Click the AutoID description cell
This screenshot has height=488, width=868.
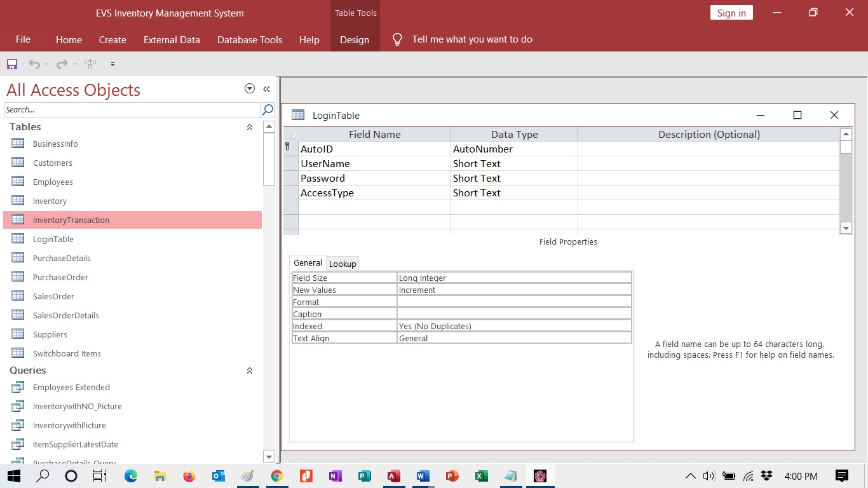(709, 149)
